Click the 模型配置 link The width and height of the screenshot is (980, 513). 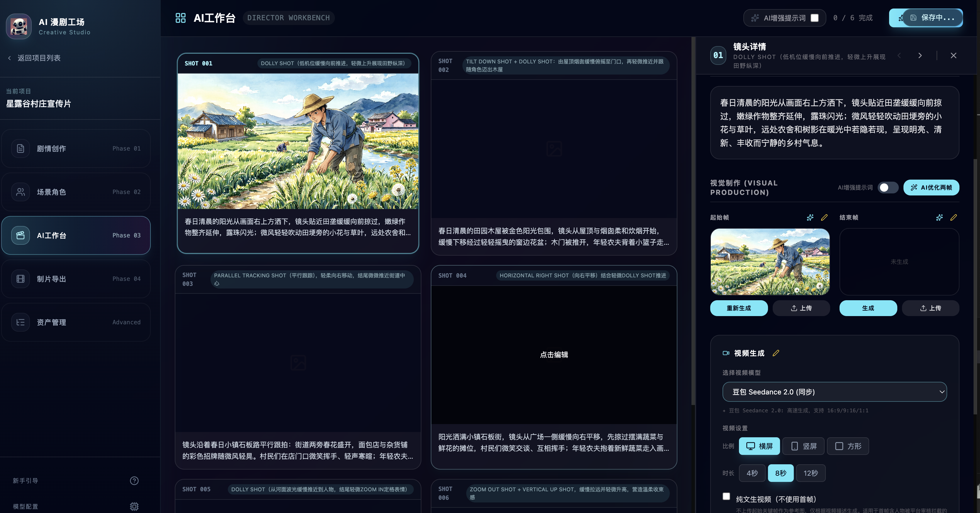tap(26, 507)
